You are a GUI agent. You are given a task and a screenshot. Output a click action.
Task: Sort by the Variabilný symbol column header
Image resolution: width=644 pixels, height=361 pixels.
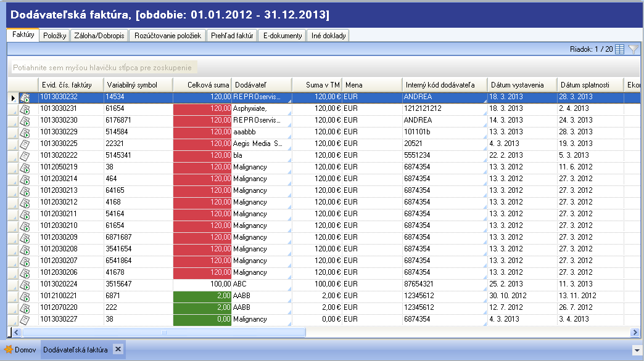click(x=138, y=85)
